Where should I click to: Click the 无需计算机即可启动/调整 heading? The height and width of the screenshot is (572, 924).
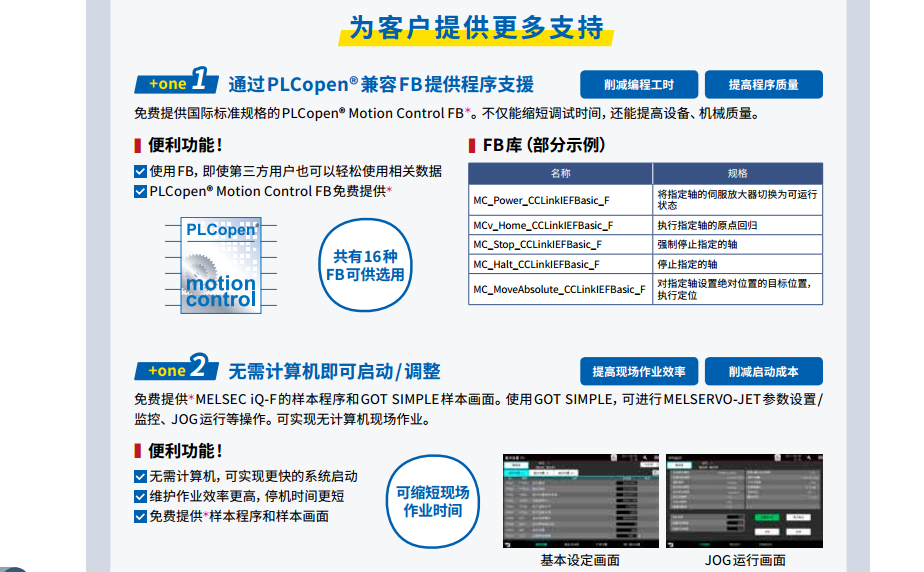(334, 371)
